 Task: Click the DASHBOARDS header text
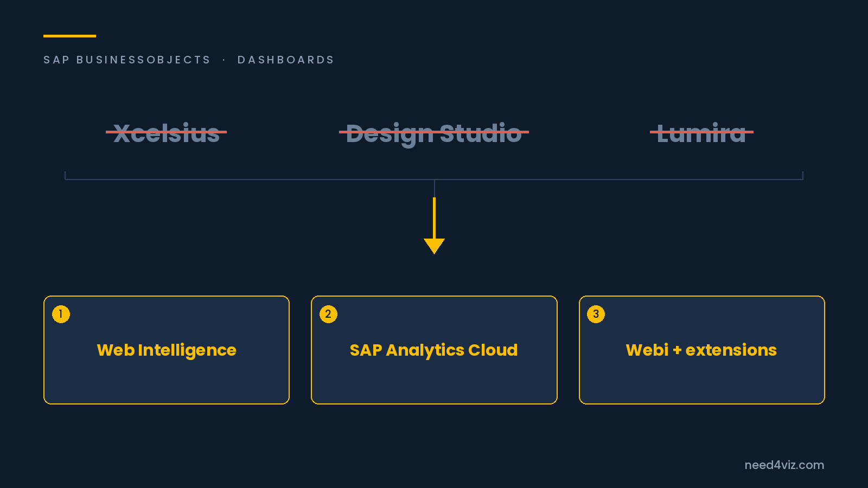pos(286,60)
